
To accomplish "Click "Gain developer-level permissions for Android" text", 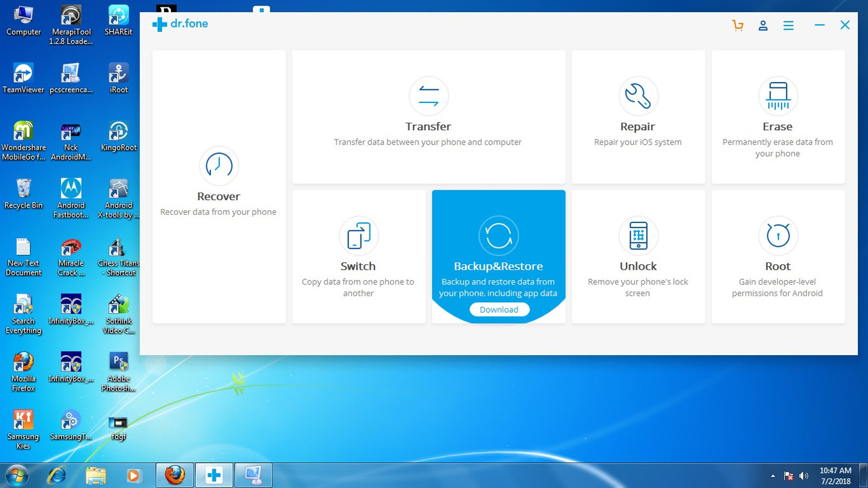I will coord(777,287).
